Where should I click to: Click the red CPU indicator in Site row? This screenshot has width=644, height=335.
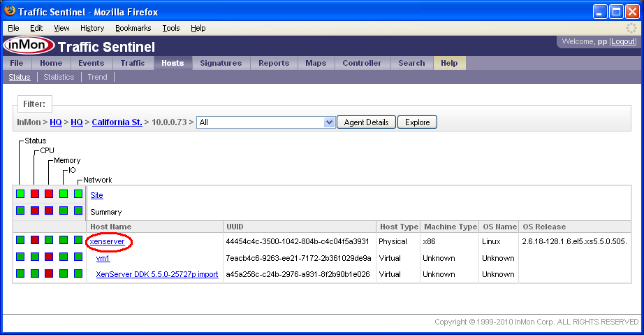pyautogui.click(x=35, y=194)
